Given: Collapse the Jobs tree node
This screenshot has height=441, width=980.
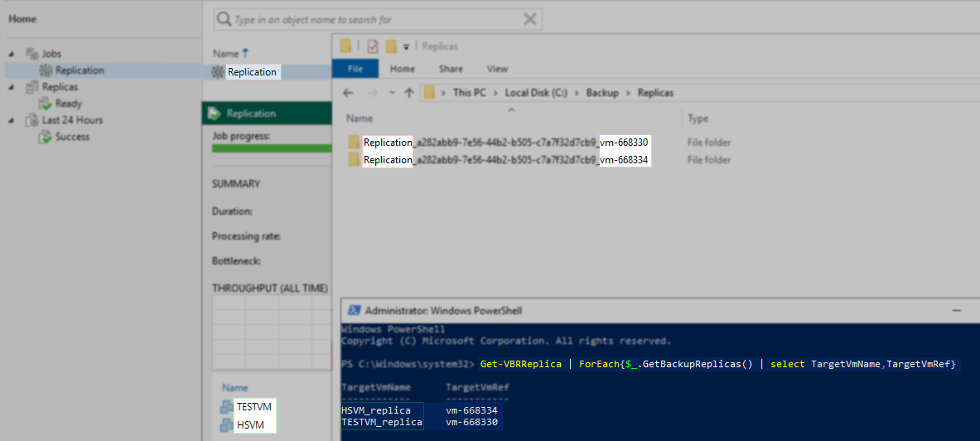Looking at the screenshot, I should [x=12, y=54].
